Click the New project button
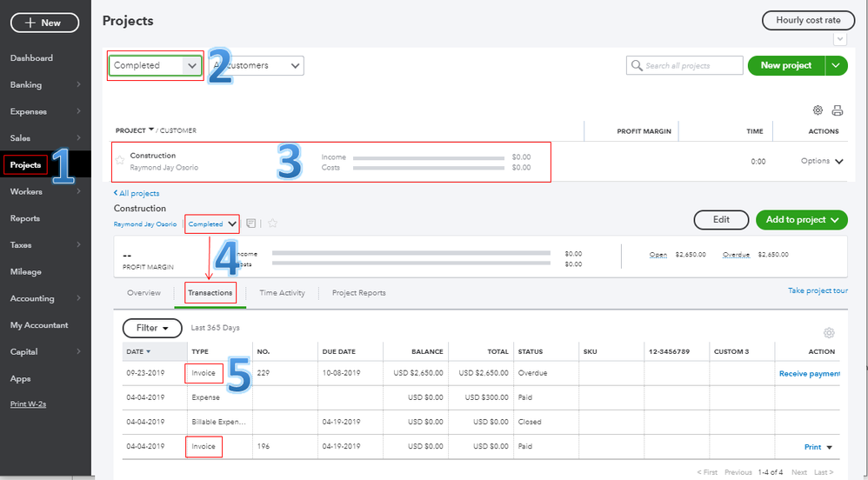 (786, 65)
